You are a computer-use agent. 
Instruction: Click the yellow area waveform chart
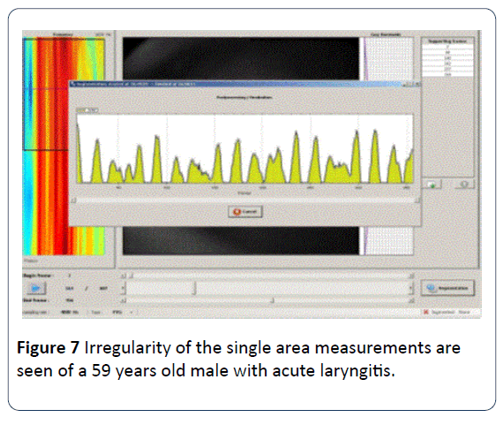click(244, 149)
